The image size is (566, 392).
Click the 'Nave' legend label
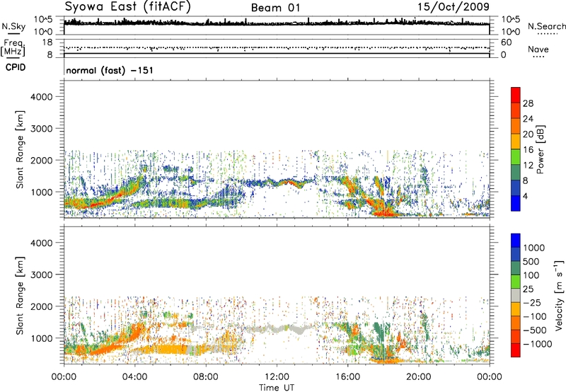pos(538,49)
